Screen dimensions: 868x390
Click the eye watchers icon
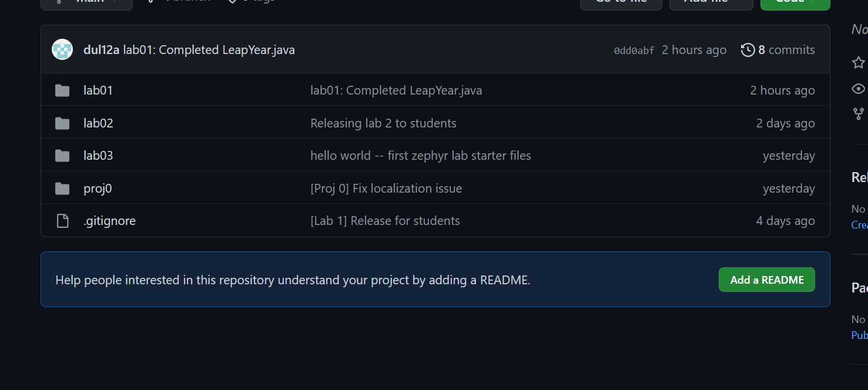pos(859,89)
